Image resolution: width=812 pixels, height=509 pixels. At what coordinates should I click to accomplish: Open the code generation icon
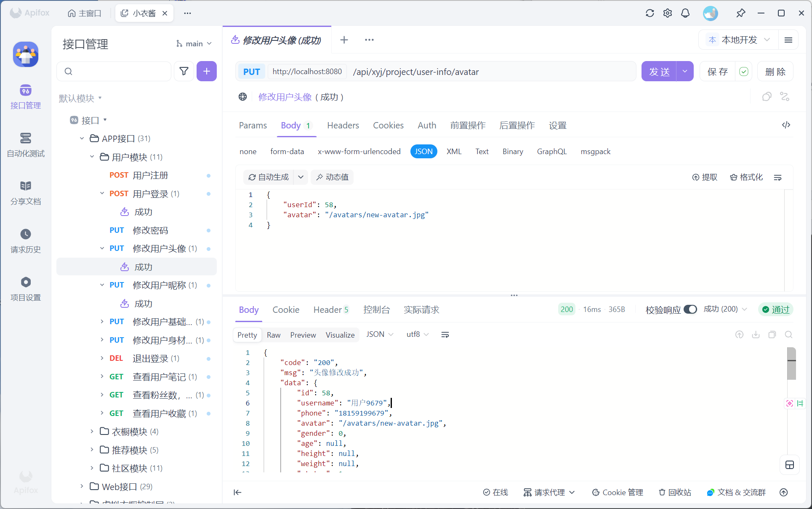786,125
